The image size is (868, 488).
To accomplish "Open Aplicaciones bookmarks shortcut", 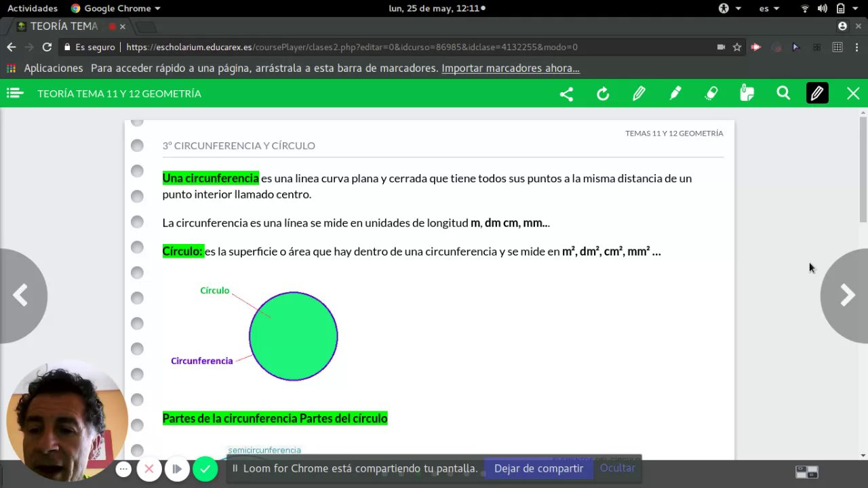I will [x=45, y=68].
